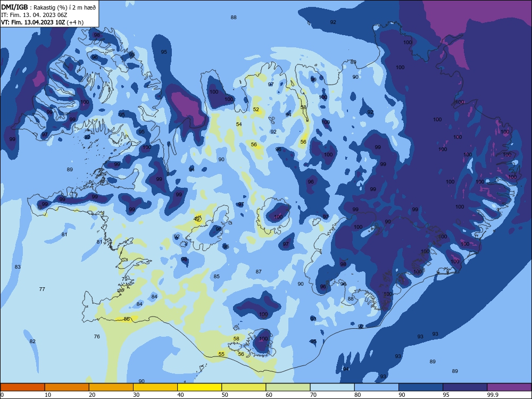Select the humidity value '85' in the central south

[x=217, y=276]
